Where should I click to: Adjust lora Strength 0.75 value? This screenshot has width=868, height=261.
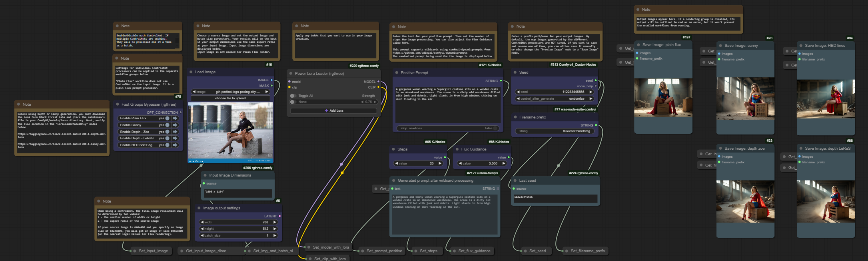pos(369,102)
